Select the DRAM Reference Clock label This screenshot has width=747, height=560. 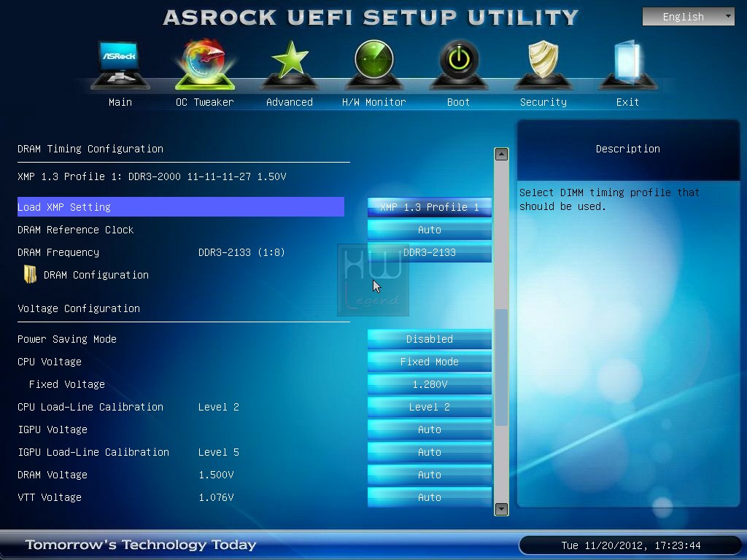coord(76,230)
